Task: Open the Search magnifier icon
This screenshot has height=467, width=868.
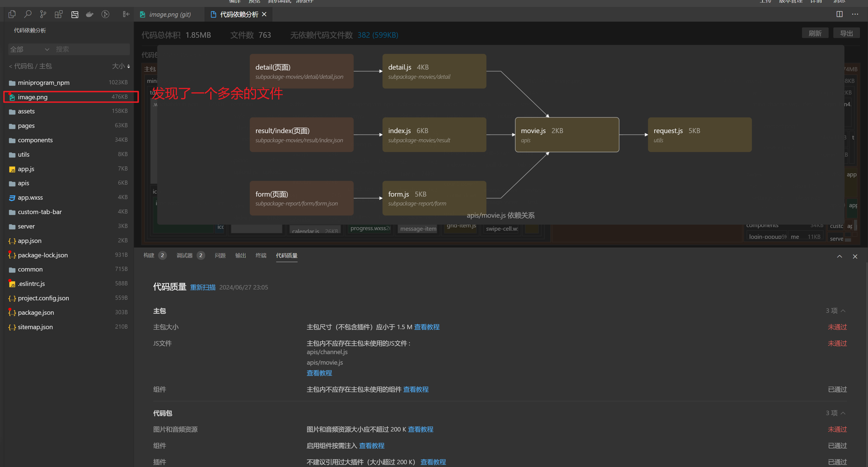Action: click(x=28, y=14)
